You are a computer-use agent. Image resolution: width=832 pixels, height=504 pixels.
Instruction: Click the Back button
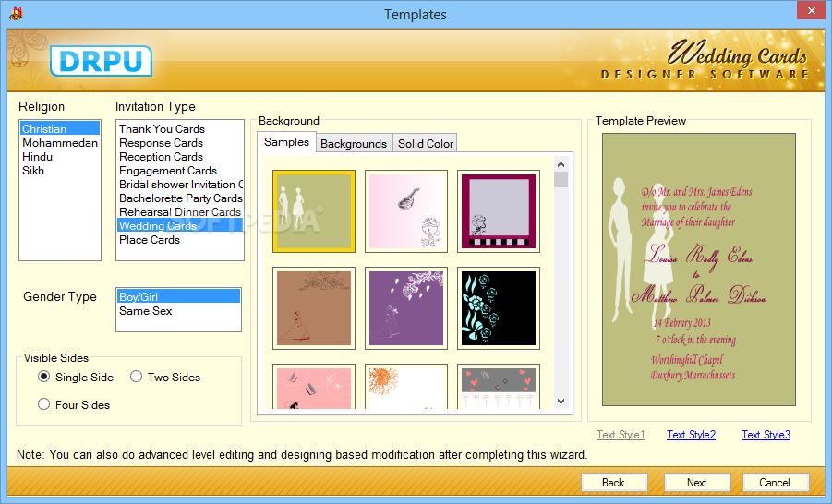tap(614, 482)
